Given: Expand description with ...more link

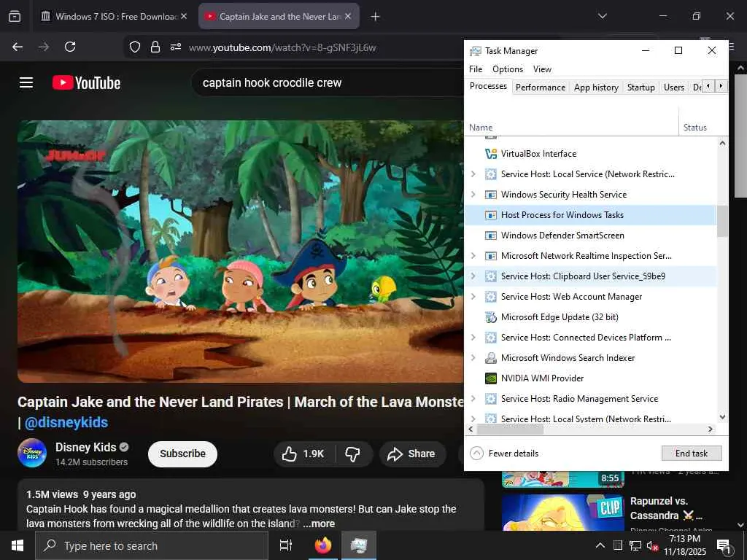Looking at the screenshot, I should pyautogui.click(x=319, y=524).
